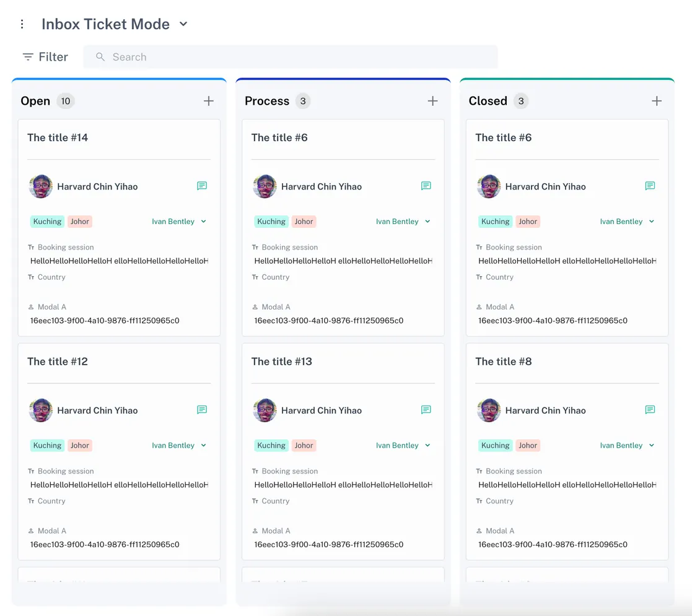Open chat icon on Closed column's title #6 card
692x616 pixels.
pos(650,186)
